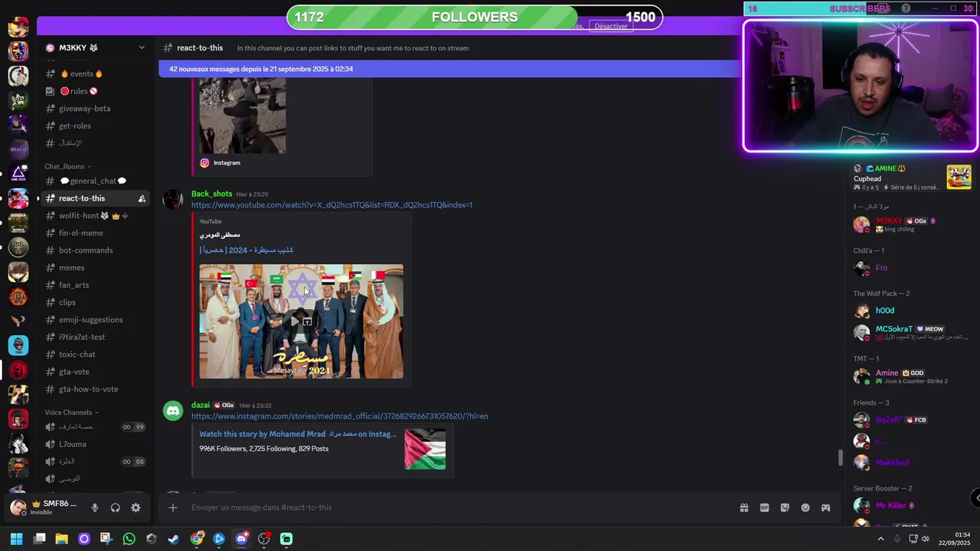The image size is (980, 551).
Task: Open the game controller apps icon
Action: 826,507
